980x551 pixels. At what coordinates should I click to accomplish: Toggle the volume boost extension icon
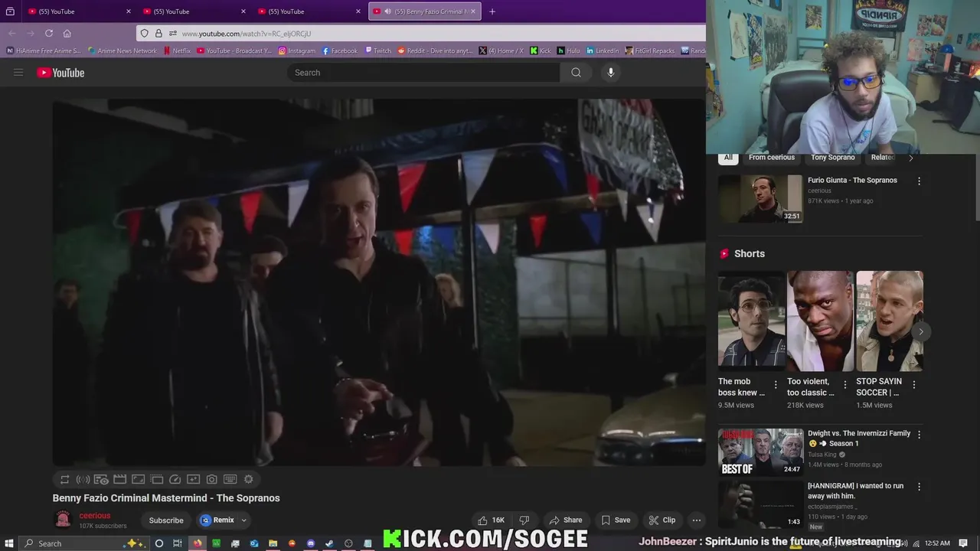[83, 479]
